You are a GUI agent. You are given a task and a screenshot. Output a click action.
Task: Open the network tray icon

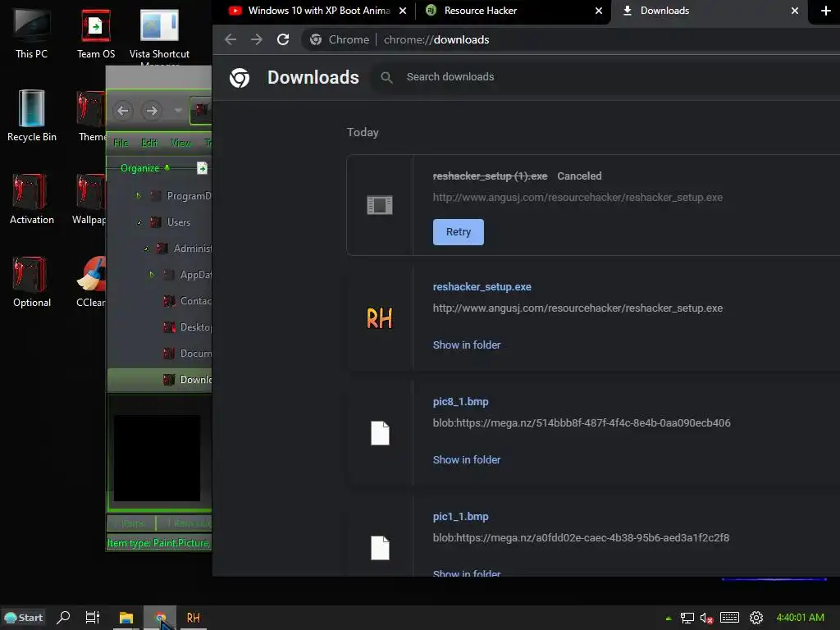point(687,619)
